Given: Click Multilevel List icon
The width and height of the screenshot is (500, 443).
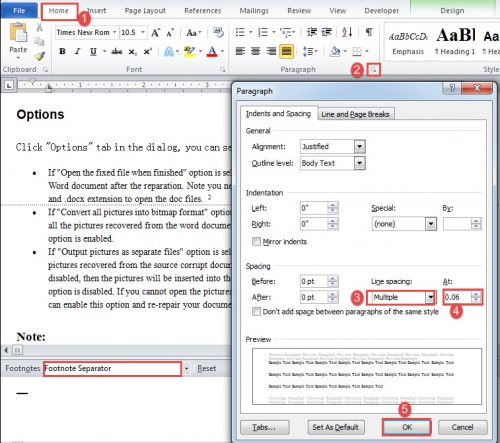Looking at the screenshot, I should pos(286,32).
